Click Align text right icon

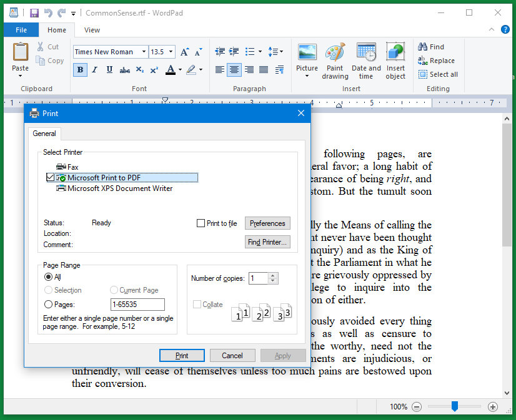pos(249,70)
